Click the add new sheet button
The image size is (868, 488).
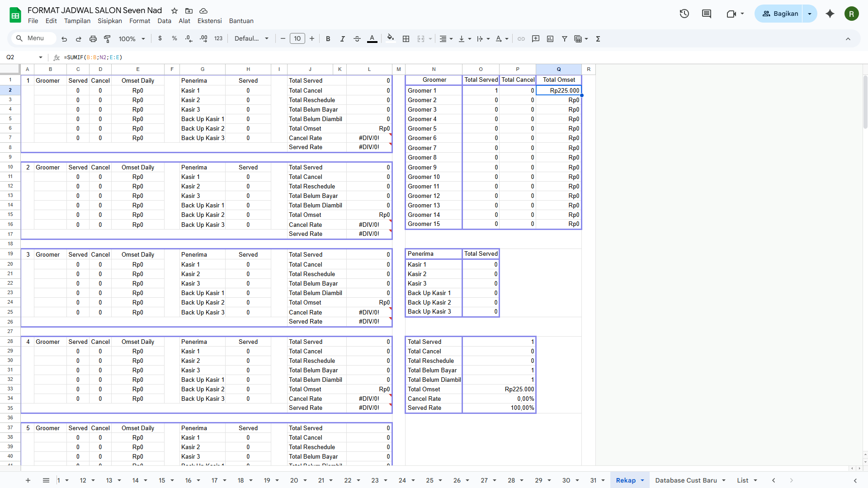click(x=28, y=480)
